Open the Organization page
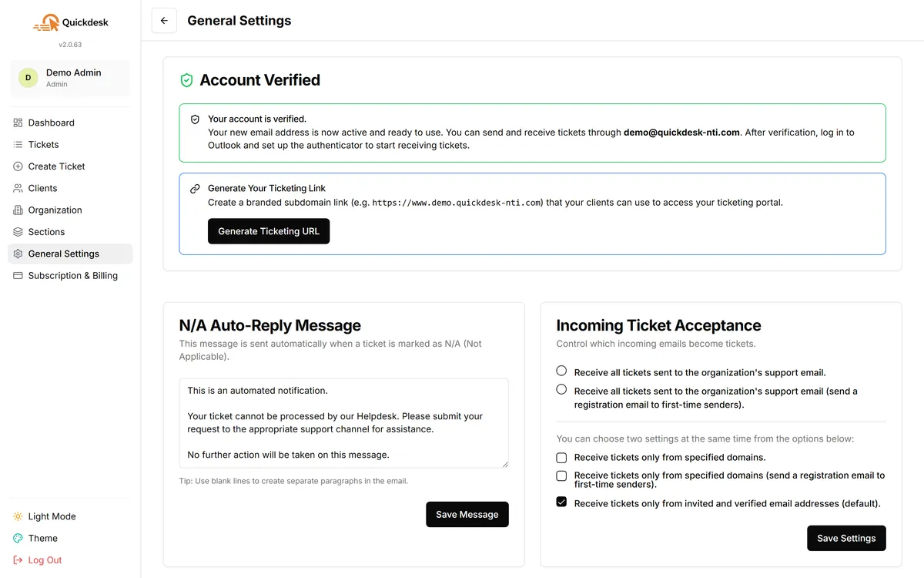 tap(70, 210)
